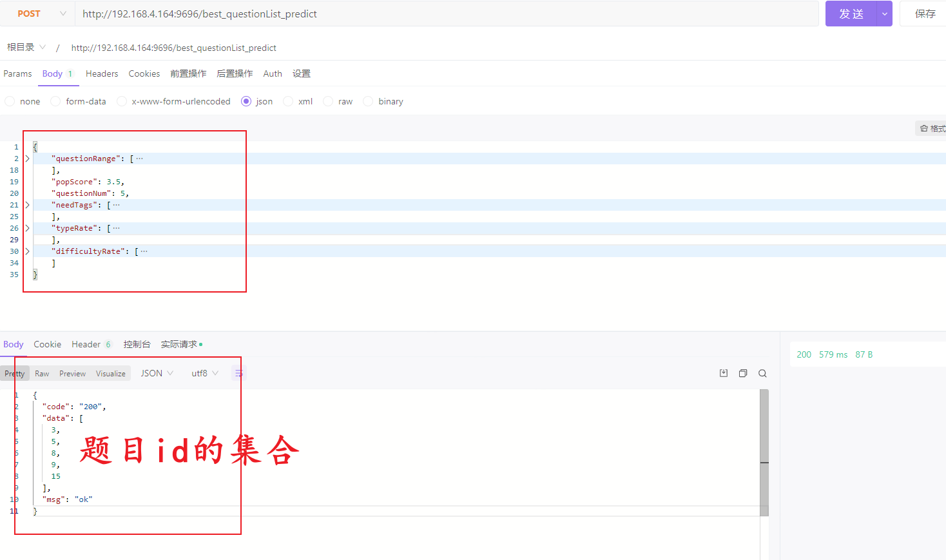Unfold the difficultyRate array arrow
This screenshot has height=560, width=946.
(27, 251)
